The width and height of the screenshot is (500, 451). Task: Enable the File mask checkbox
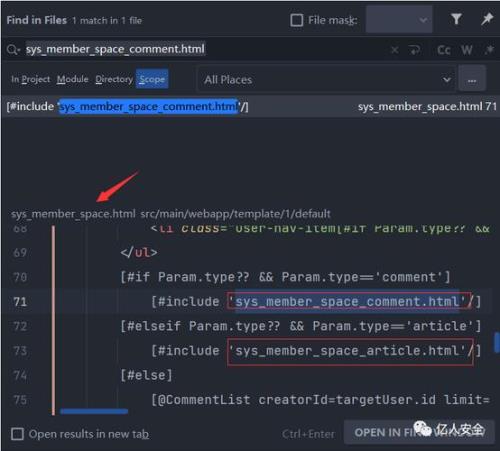pos(297,20)
